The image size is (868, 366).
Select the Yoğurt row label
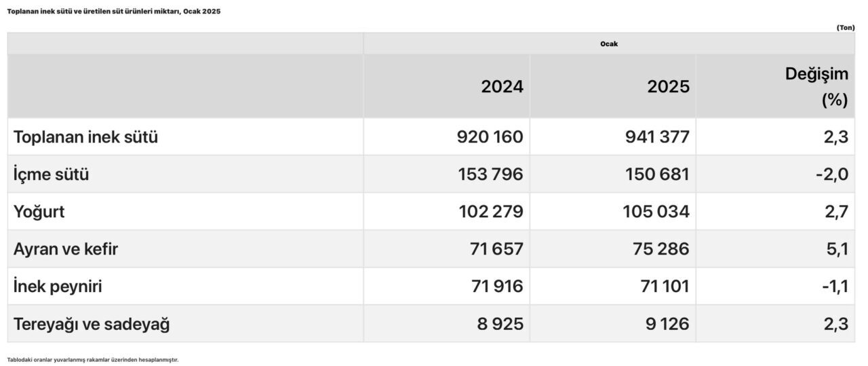coord(39,212)
